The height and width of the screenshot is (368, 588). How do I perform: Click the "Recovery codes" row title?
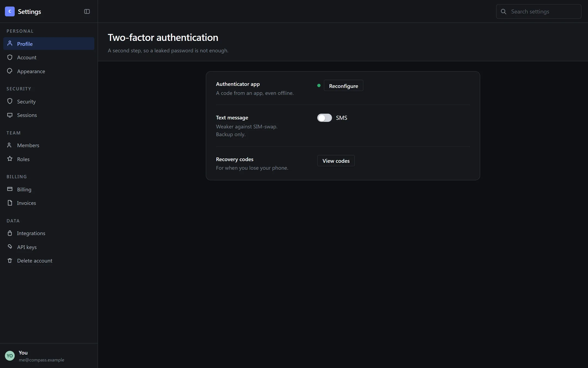[235, 159]
